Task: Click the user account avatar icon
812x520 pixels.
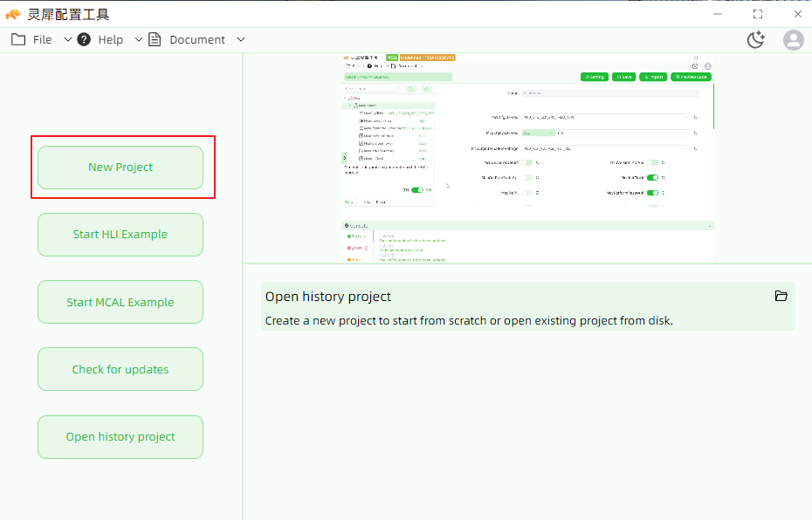Action: (x=794, y=40)
